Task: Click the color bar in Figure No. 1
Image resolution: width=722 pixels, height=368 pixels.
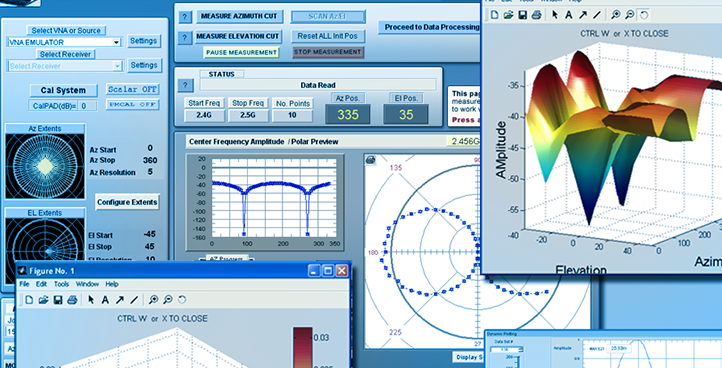Action: (303, 348)
